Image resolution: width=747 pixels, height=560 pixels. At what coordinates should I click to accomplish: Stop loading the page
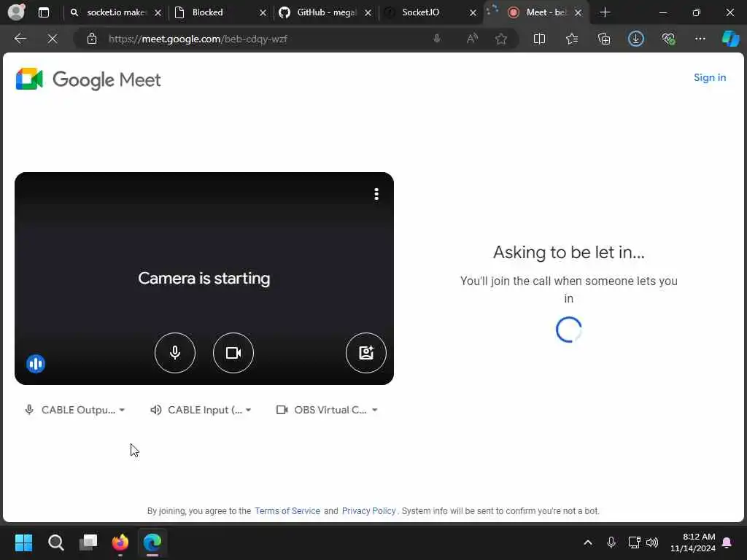53,39
